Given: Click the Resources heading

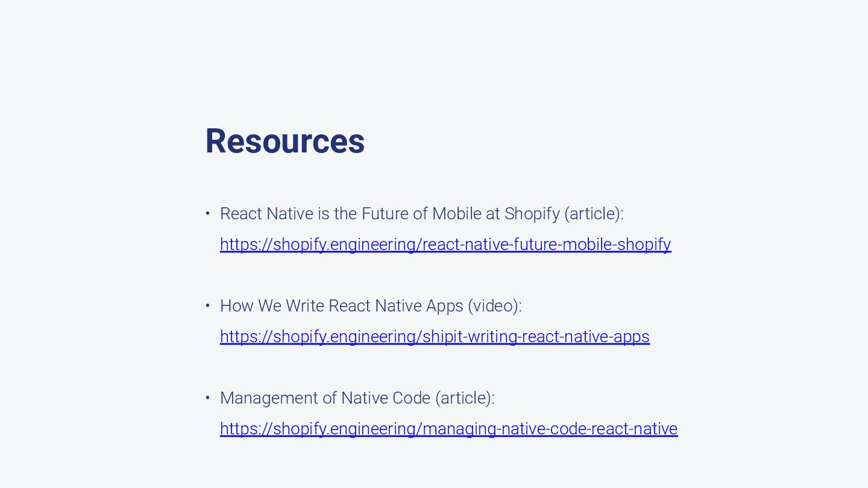Looking at the screenshot, I should 285,141.
